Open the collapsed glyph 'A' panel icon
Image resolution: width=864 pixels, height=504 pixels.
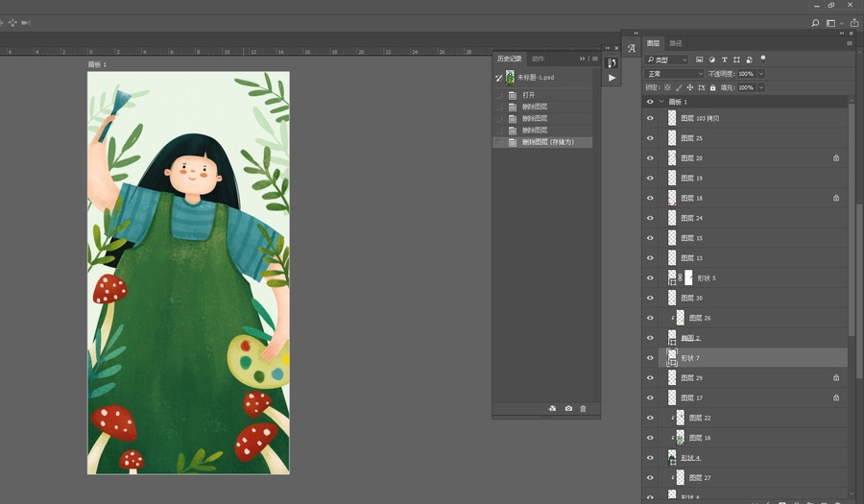click(x=632, y=48)
